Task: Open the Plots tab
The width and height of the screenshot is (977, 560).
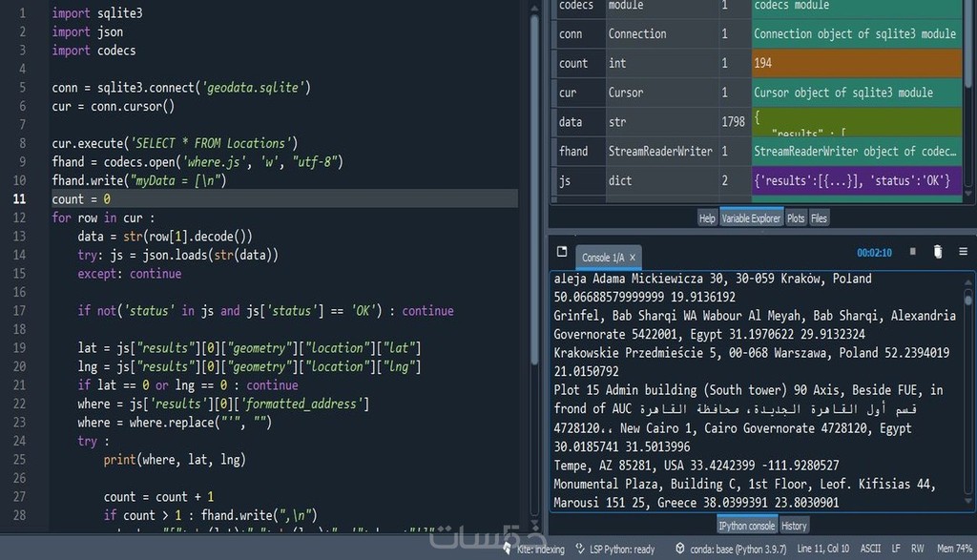Action: click(x=796, y=218)
